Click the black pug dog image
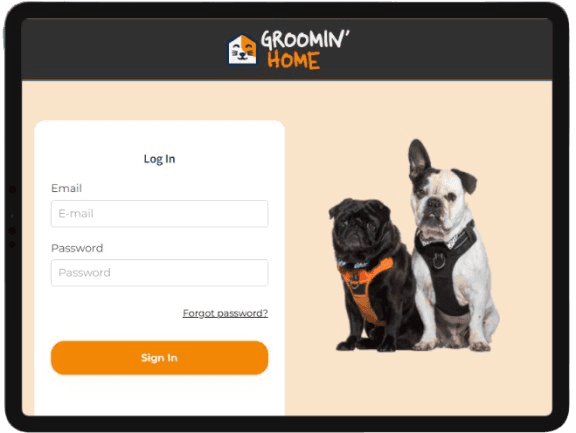Viewport: 576px width, 433px height. 371,275
